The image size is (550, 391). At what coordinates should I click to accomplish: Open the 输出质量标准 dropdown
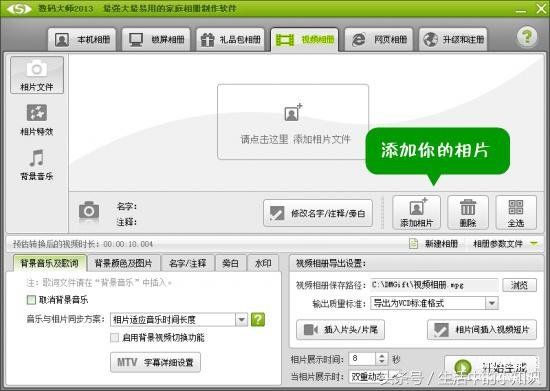coord(434,303)
